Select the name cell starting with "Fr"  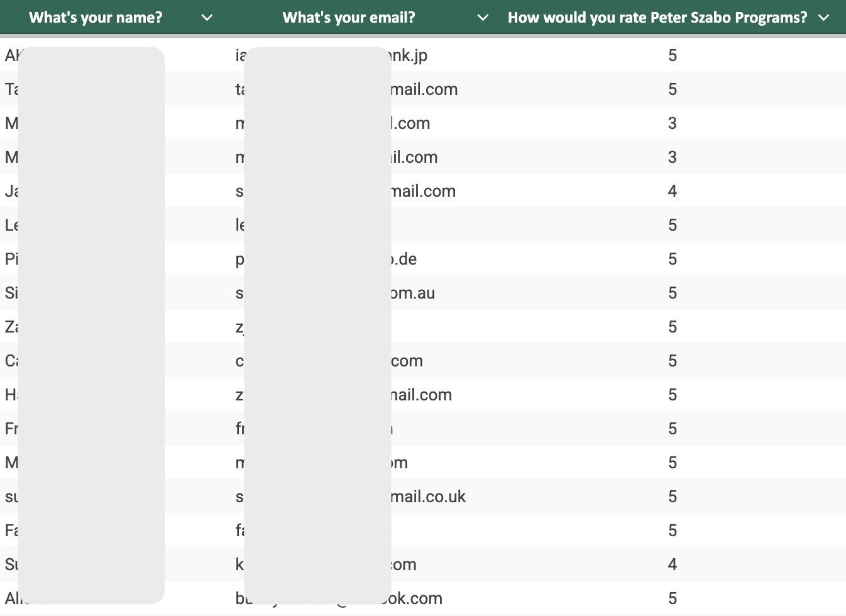[11, 429]
